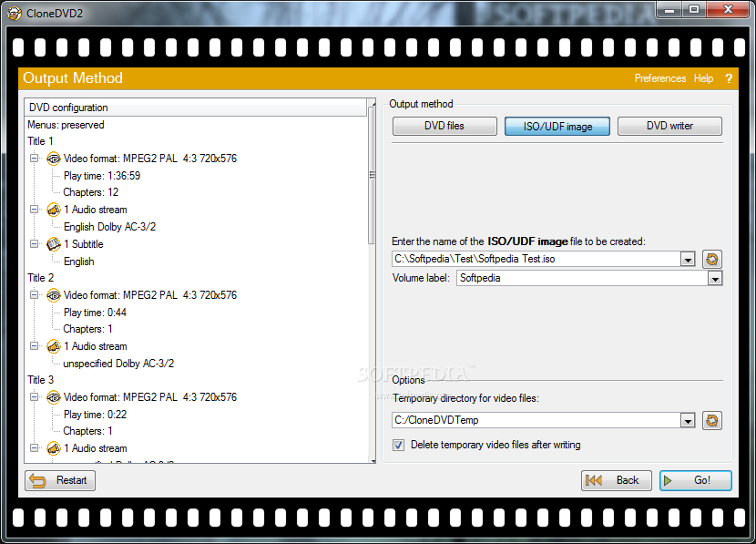Click the speaker icon of Title 1 Audio stream
Screen dimensions: 756x544
[54, 210]
